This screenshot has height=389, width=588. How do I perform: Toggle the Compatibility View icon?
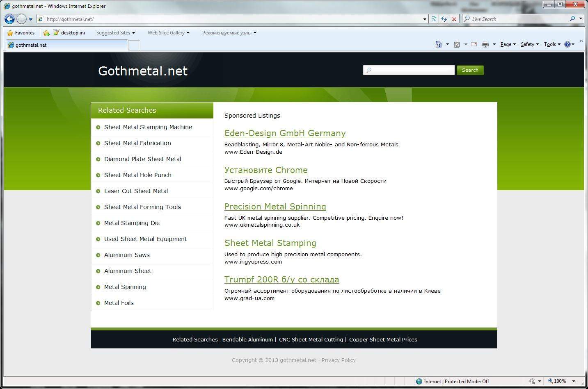click(434, 19)
